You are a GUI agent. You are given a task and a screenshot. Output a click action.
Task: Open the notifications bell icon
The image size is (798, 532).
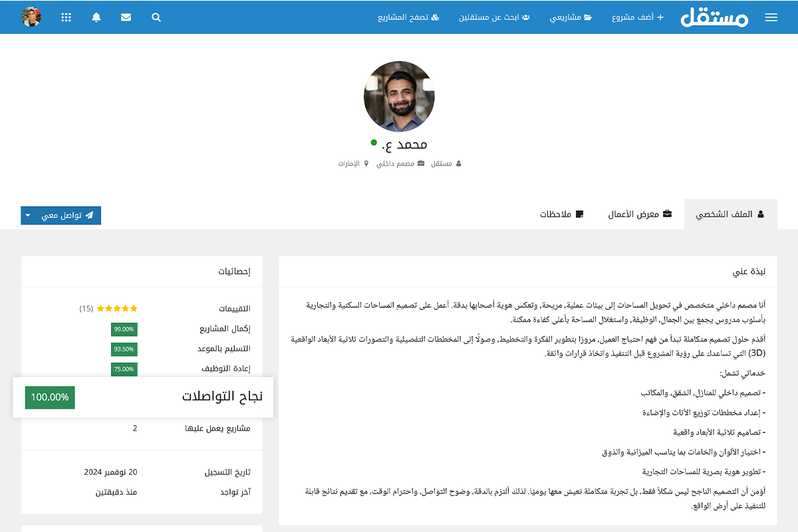pyautogui.click(x=96, y=17)
